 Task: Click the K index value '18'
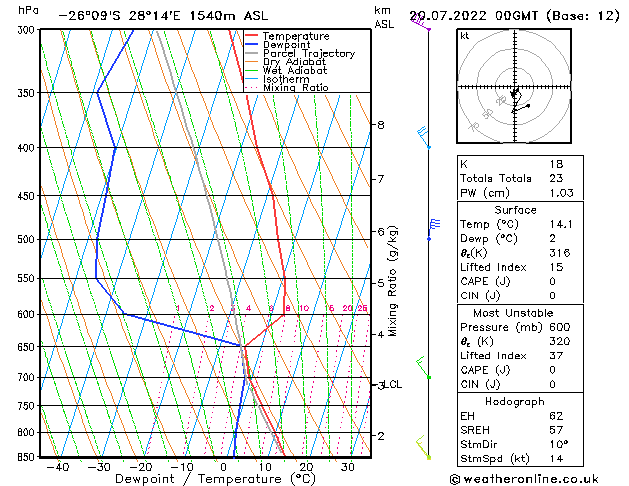(556, 164)
